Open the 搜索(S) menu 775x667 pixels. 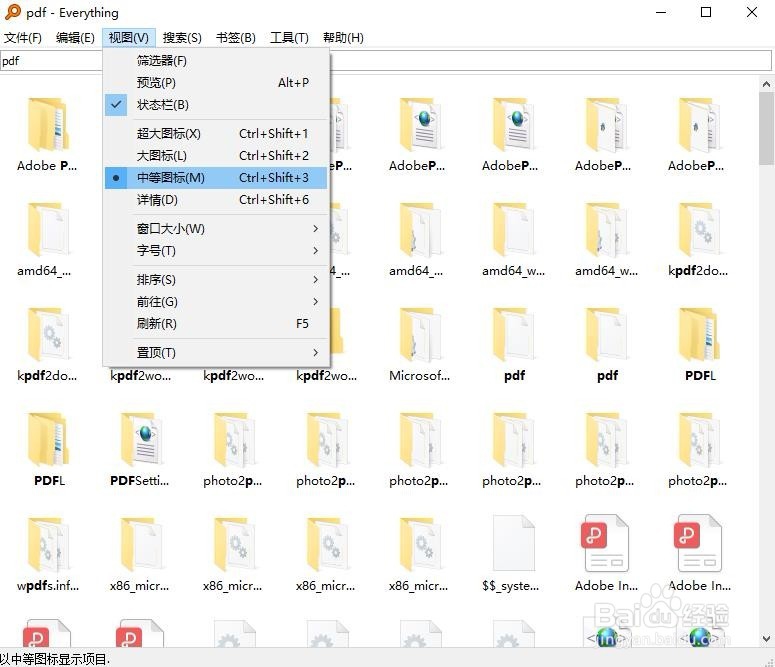click(182, 38)
